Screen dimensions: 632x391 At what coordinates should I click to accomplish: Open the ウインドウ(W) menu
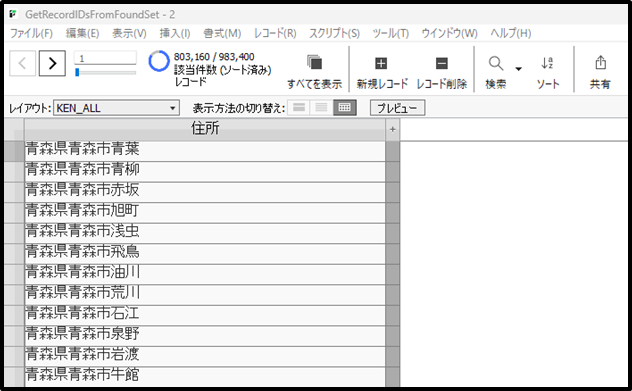[449, 33]
